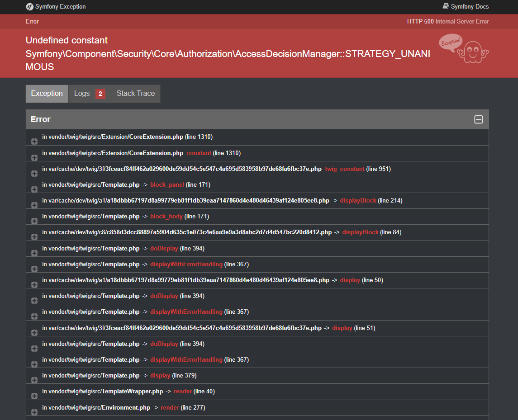Image resolution: width=518 pixels, height=420 pixels.
Task: Click the 'render' name in TemplateWrapper.php row
Action: point(183,391)
